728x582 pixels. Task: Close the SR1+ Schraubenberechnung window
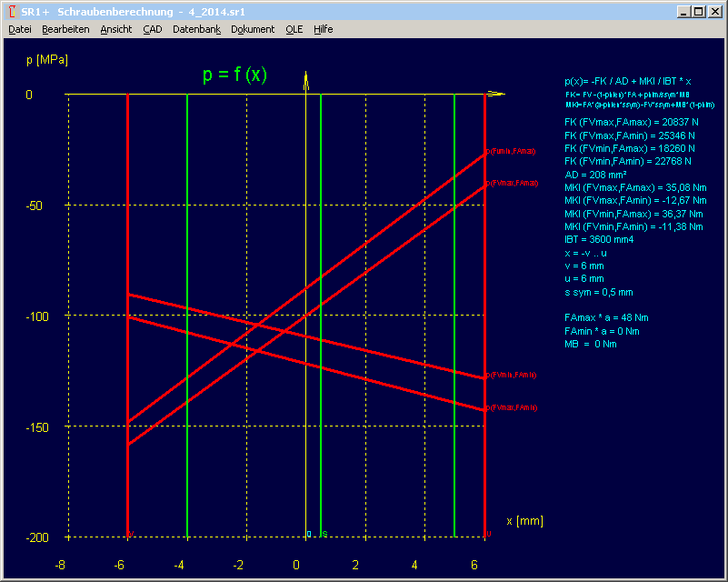[x=714, y=11]
